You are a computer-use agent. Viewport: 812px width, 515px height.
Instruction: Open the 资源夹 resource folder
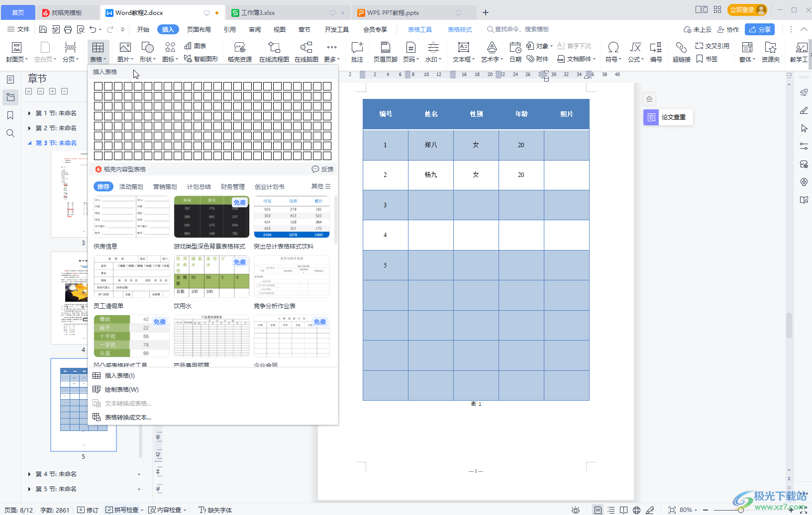(x=771, y=52)
